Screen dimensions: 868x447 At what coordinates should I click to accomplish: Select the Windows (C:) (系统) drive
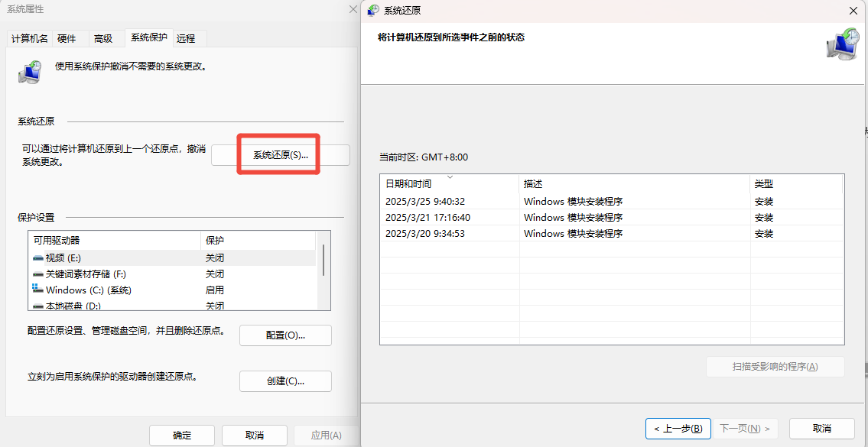pyautogui.click(x=172, y=290)
